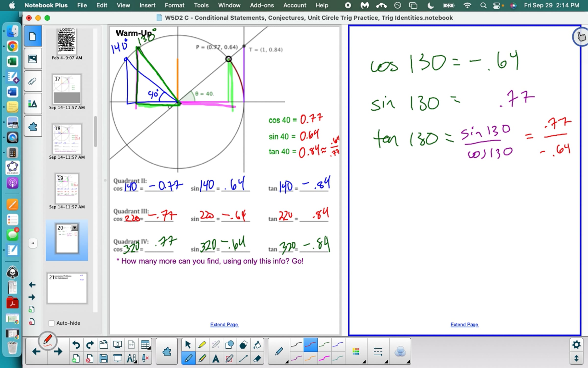Enable the Auto-hide checkbox
This screenshot has height=368, width=588.
(51, 323)
